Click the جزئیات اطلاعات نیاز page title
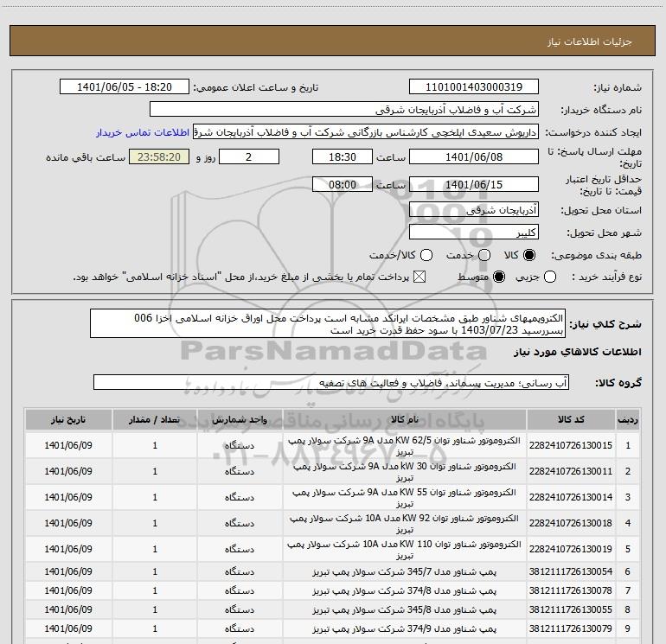 (x=590, y=41)
